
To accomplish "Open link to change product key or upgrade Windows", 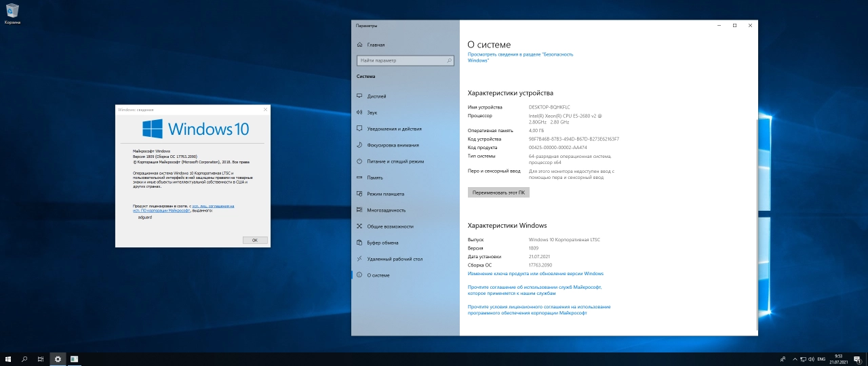I will 536,274.
